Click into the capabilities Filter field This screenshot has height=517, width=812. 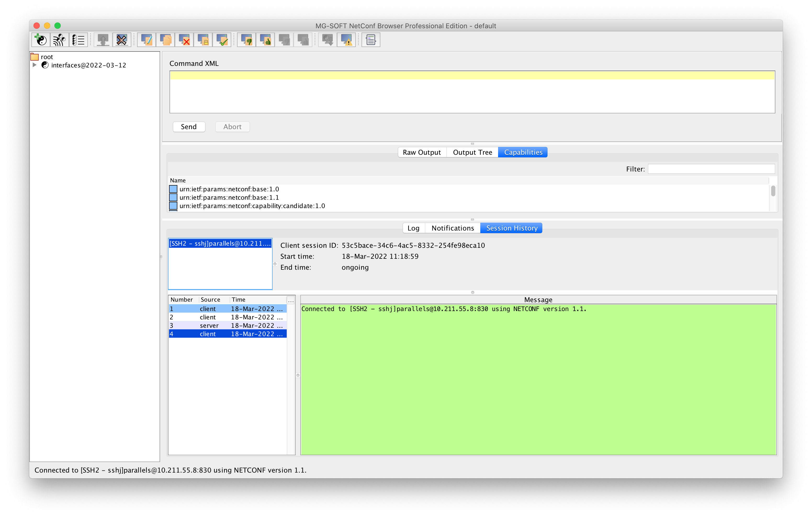point(711,169)
